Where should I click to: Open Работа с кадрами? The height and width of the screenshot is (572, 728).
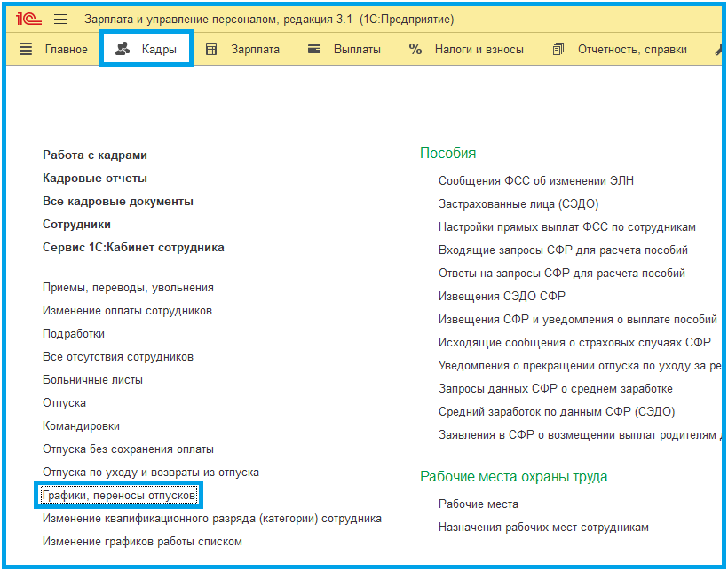tap(95, 155)
